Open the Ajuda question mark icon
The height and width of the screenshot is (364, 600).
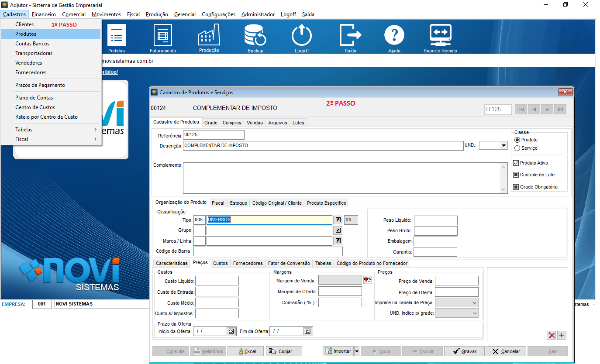[394, 38]
